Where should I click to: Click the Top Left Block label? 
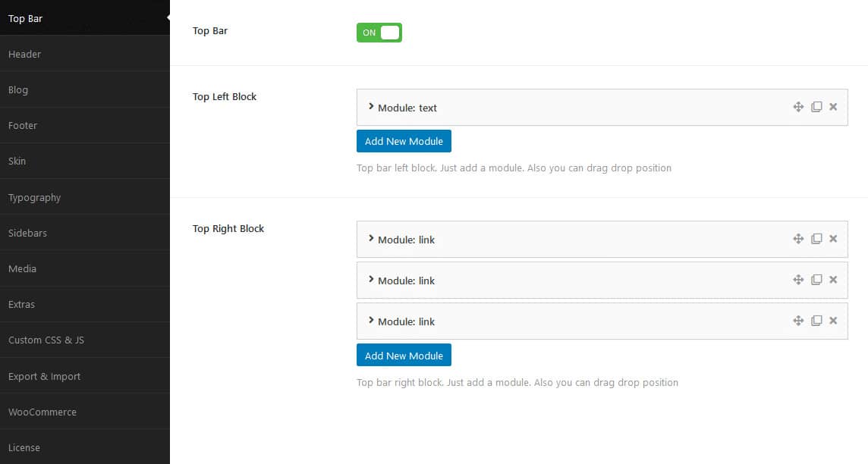click(224, 97)
